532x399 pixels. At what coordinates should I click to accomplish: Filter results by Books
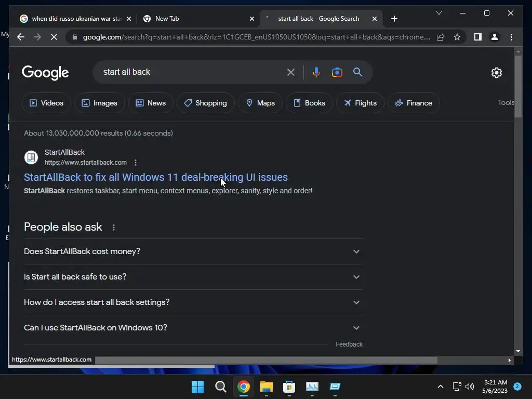pos(309,103)
